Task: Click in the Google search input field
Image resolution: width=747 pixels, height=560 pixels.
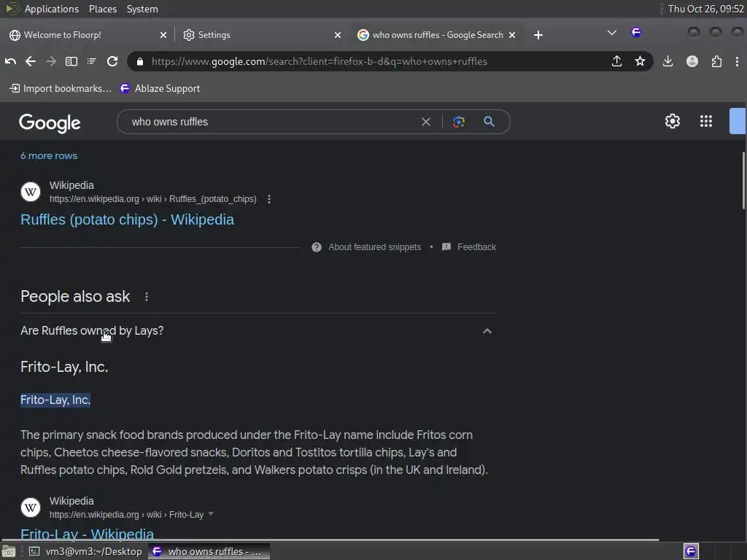Action: pyautogui.click(x=271, y=122)
